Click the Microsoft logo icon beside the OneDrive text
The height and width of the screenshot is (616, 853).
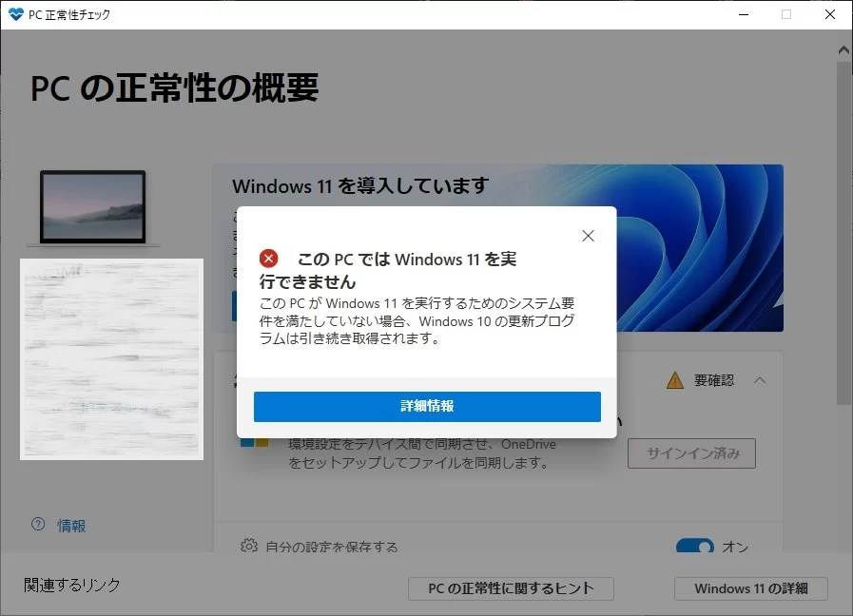(254, 443)
